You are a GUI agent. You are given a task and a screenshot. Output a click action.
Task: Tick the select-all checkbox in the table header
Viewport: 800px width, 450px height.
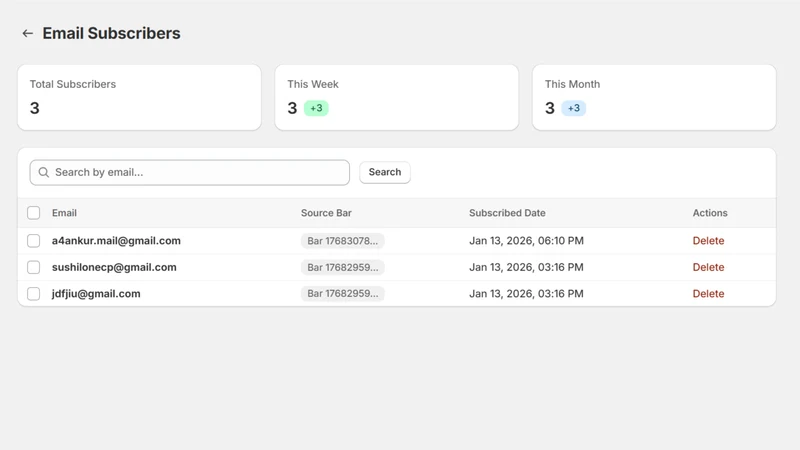(x=34, y=213)
